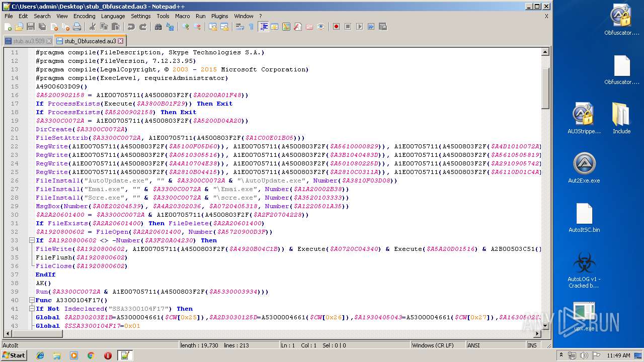Click the Windows (CR LF) status bar field
Viewport: 644px width, 362px height.
pyautogui.click(x=438, y=345)
